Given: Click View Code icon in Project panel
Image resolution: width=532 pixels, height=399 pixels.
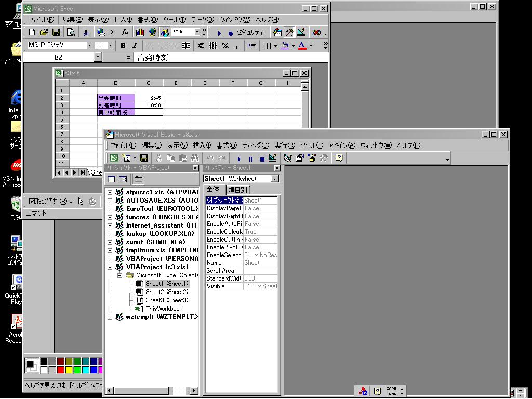Looking at the screenshot, I should [111, 179].
